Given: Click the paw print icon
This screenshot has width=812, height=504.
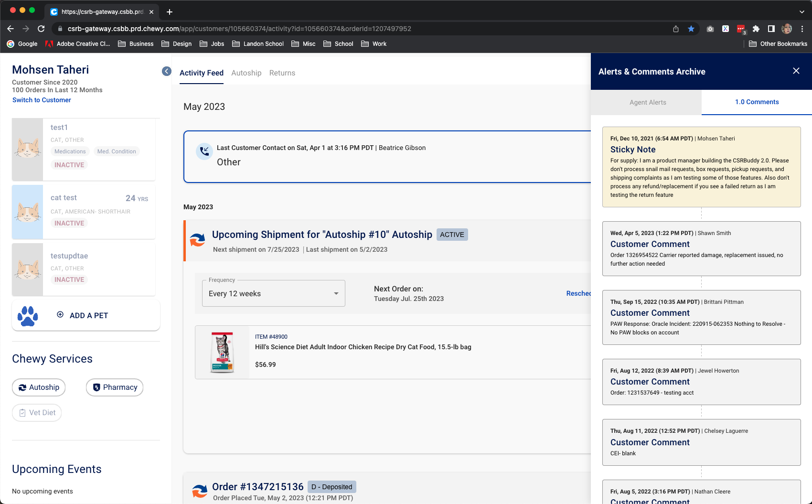Looking at the screenshot, I should [28, 316].
